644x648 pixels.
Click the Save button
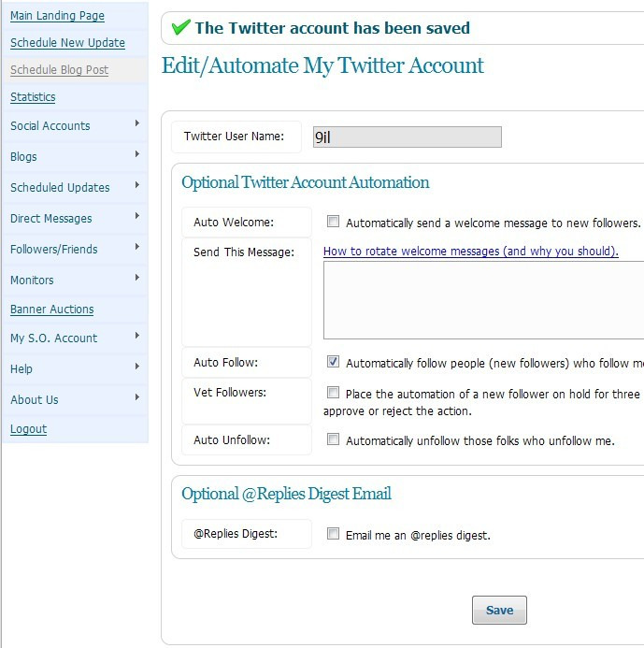[499, 610]
